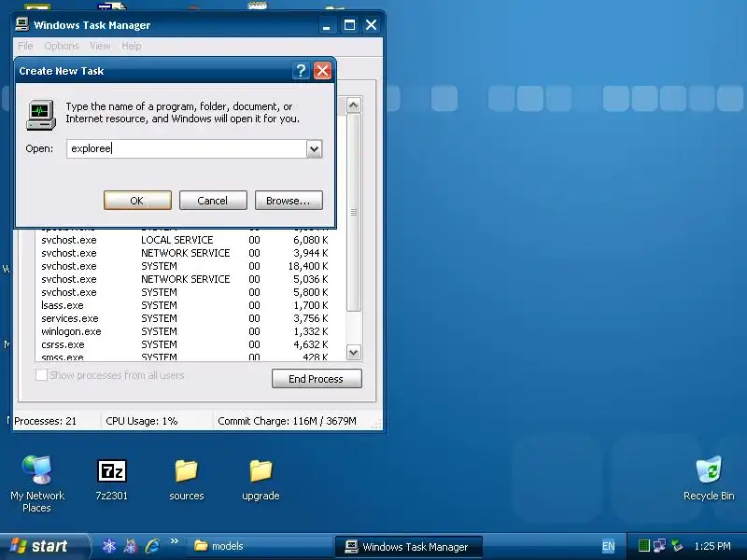Maximize the Windows Task Manager window
This screenshot has width=747, height=560.
[349, 25]
